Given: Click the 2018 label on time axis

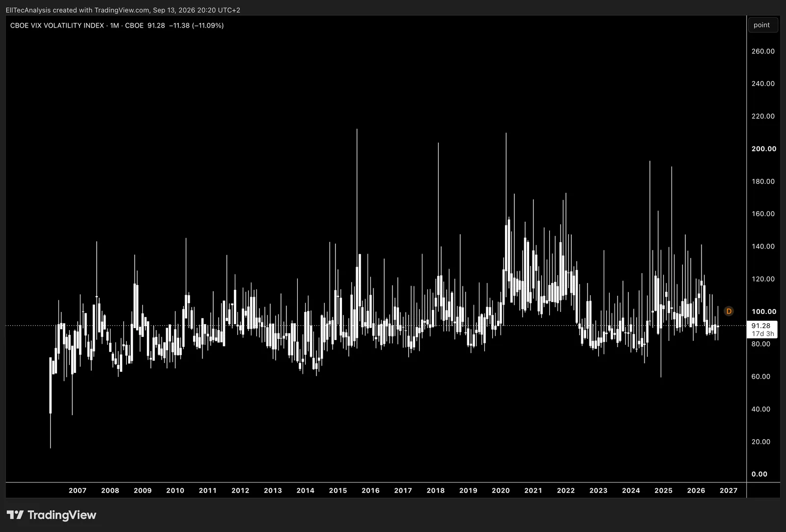Looking at the screenshot, I should coord(436,490).
